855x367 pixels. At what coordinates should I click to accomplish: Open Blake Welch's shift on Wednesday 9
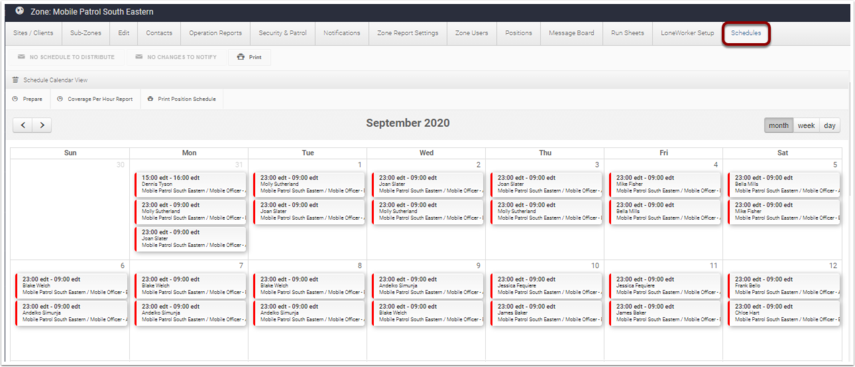(428, 313)
